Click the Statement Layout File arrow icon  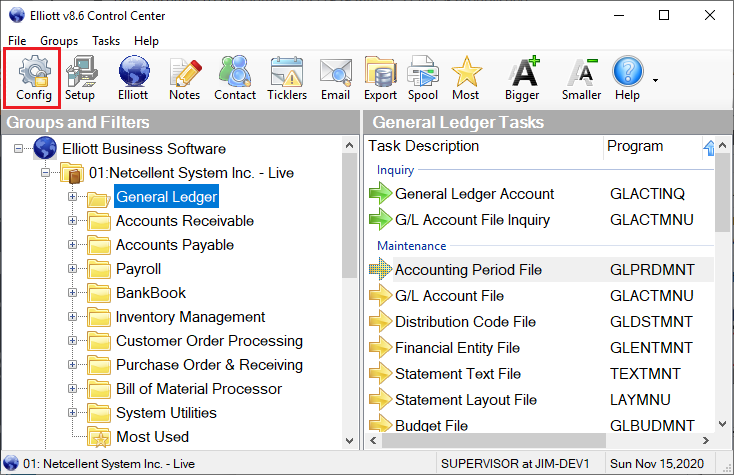coord(380,399)
